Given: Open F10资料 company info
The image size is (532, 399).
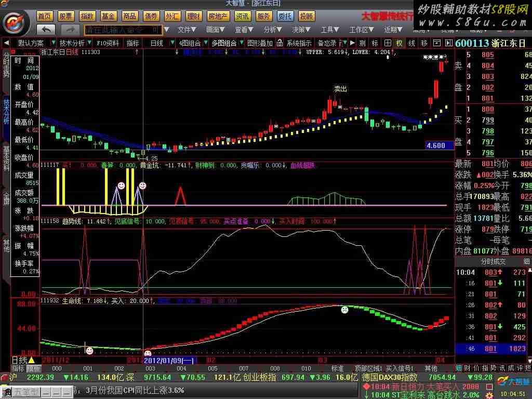Looking at the screenshot, I should (x=108, y=43).
